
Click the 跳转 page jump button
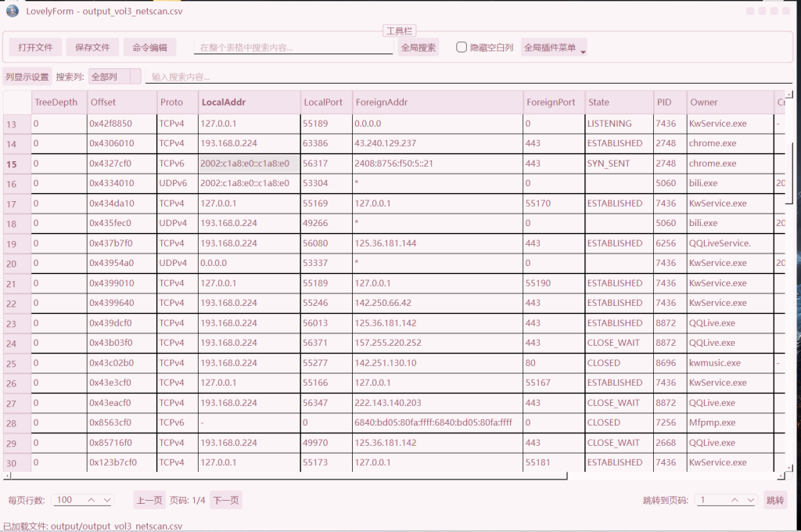[x=774, y=500]
